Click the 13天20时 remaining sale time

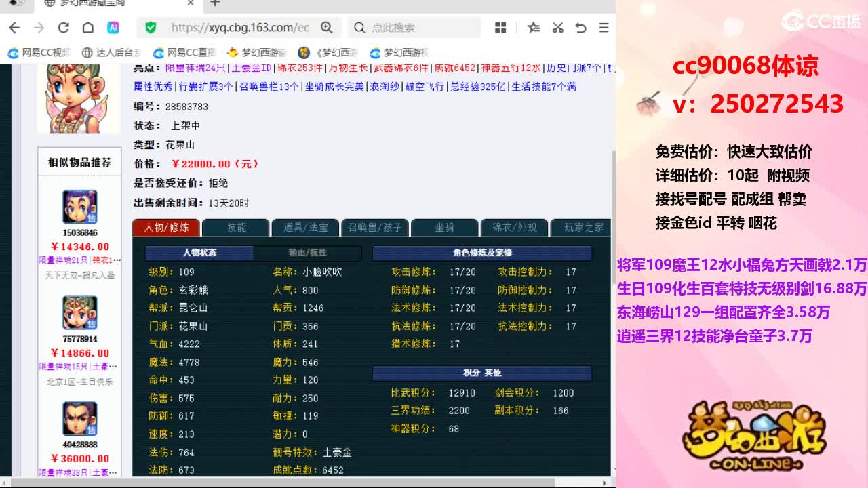pyautogui.click(x=229, y=203)
